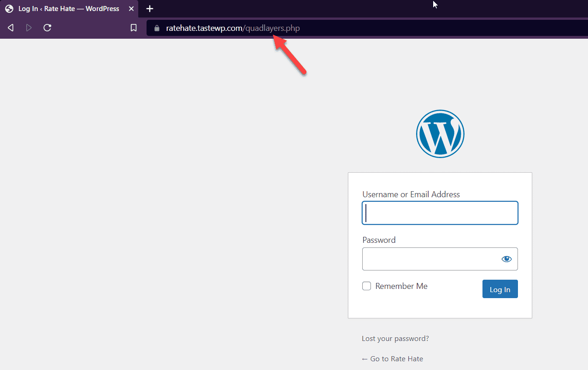Open a new browser tab with the plus icon

click(149, 8)
